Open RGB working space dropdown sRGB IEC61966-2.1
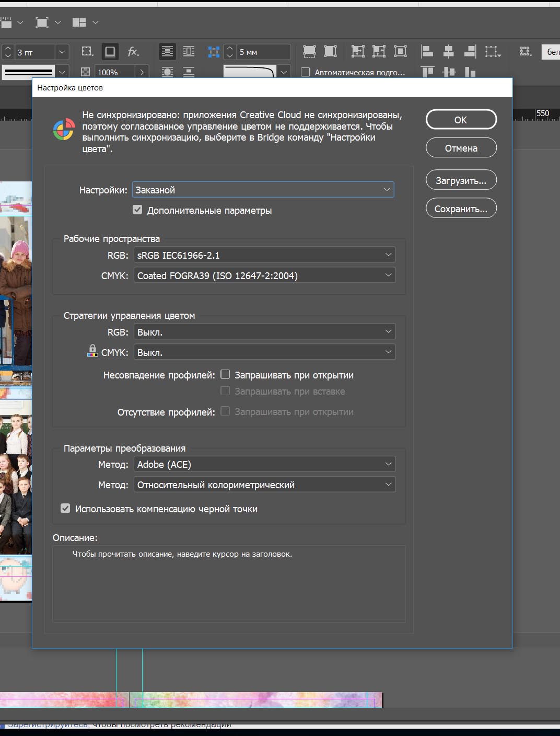This screenshot has width=560, height=736. (x=264, y=255)
